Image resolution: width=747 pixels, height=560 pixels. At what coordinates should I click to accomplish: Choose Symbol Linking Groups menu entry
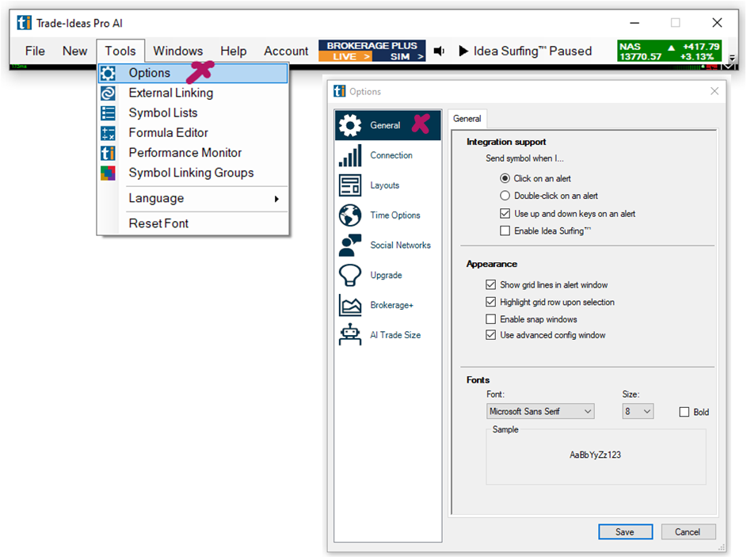tap(193, 173)
